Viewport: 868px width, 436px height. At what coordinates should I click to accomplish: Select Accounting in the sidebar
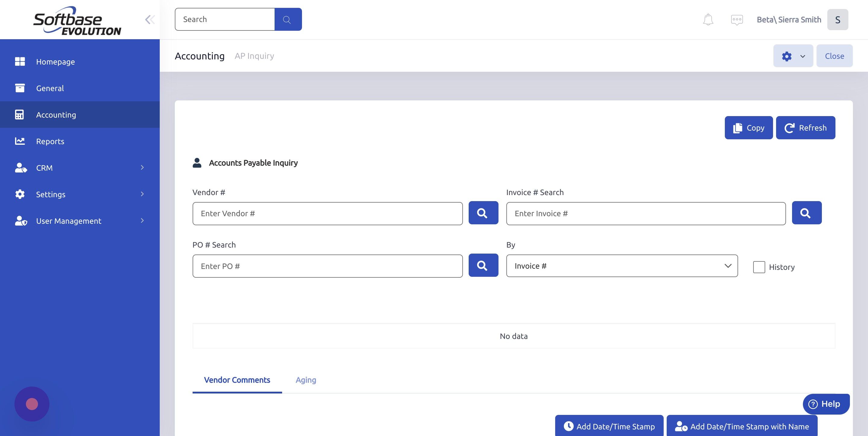[56, 115]
